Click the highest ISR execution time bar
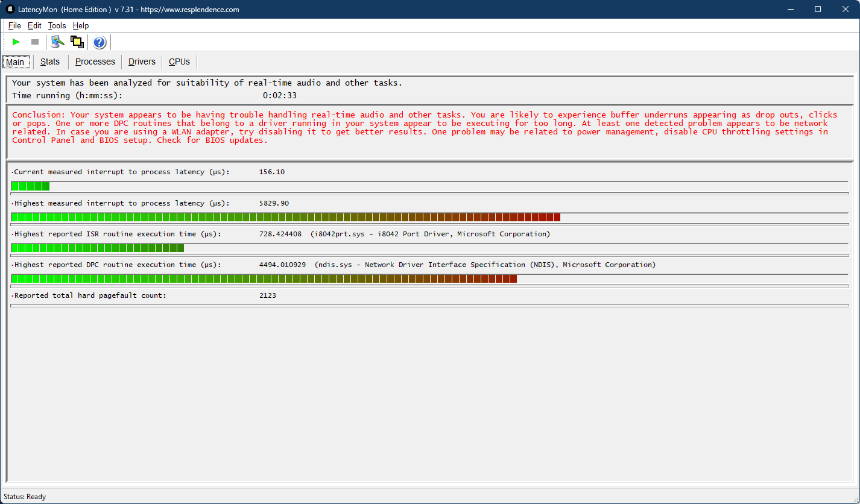 (x=429, y=248)
